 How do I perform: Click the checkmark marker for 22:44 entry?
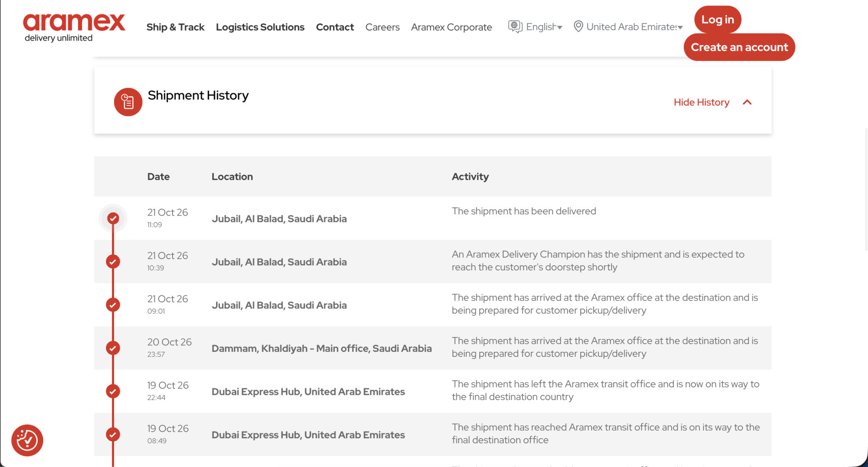113,391
